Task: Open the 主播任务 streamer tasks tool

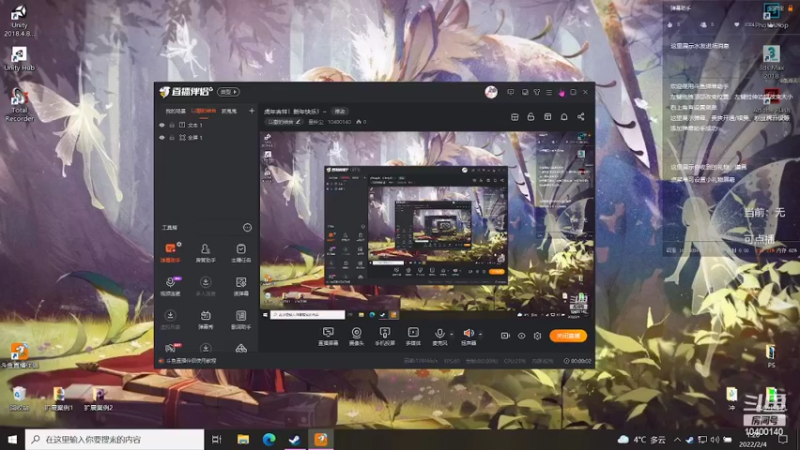Action: pos(241,253)
